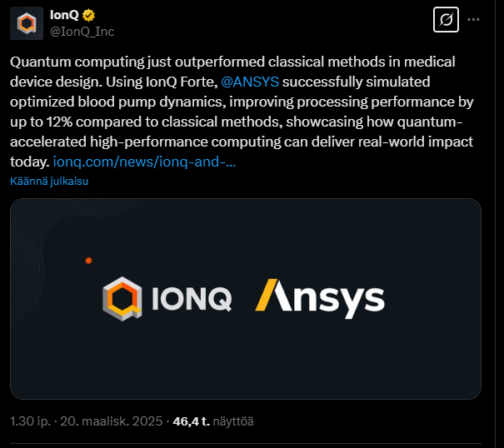Screen dimensions: 504x448
Task: Click the orange dot in the image
Action: point(88,261)
